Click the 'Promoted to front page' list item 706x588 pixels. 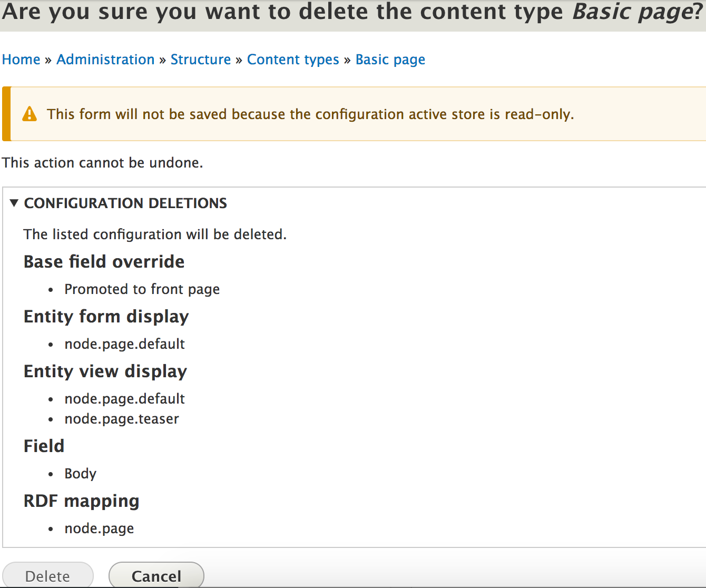pyautogui.click(x=142, y=289)
